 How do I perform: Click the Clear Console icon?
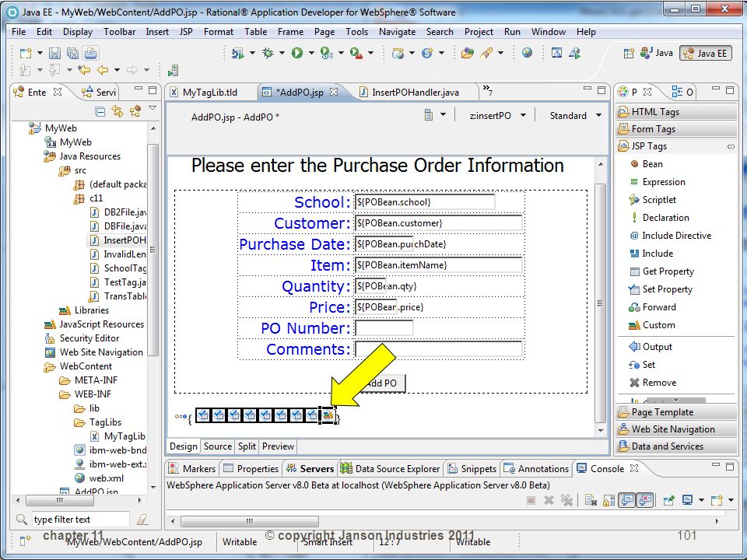pos(591,500)
